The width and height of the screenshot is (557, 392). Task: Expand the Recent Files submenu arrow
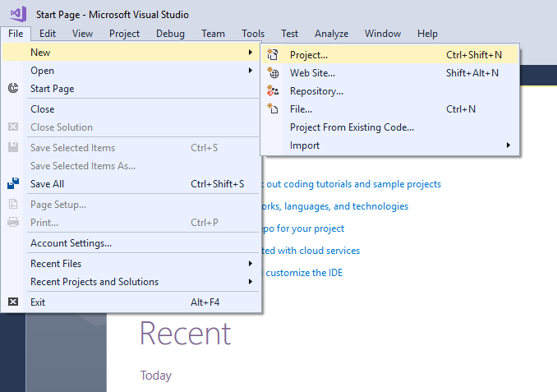point(251,263)
